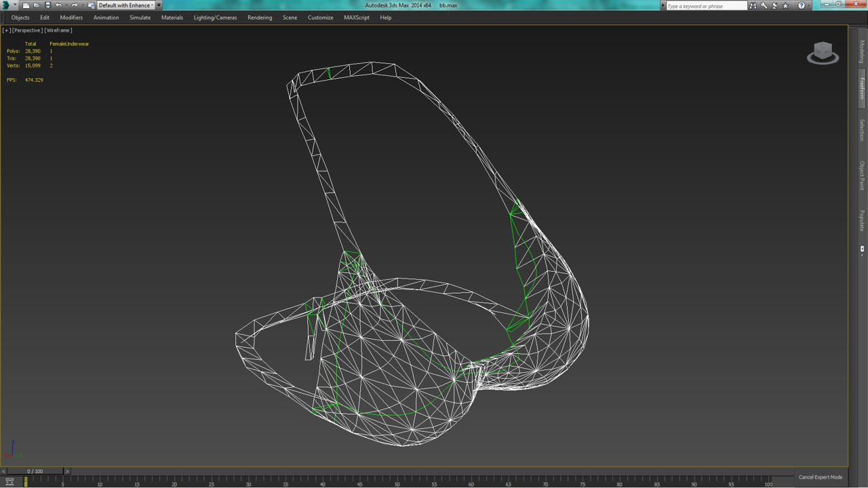Open the Customize menu

[320, 18]
